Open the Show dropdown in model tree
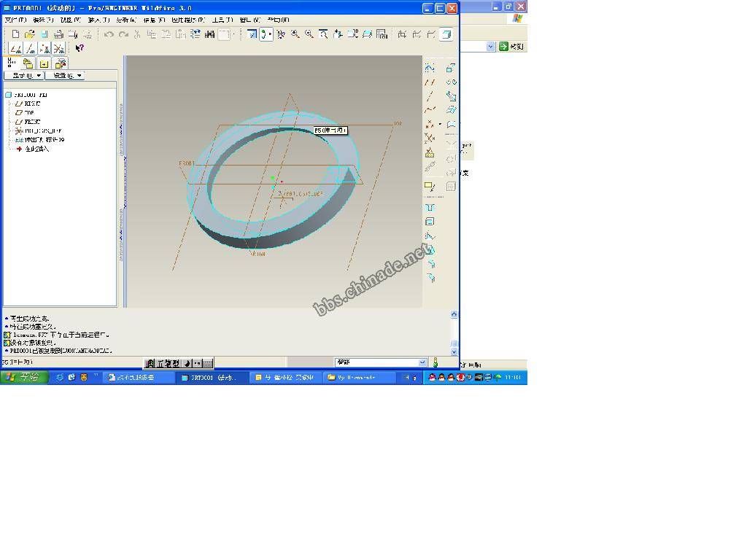The height and width of the screenshot is (560, 747). 24,76
